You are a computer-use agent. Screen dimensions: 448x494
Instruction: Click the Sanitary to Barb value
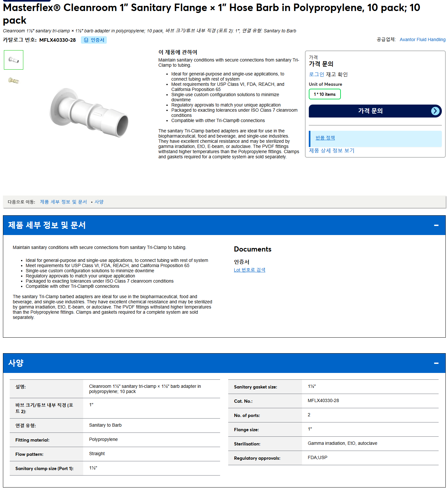point(105,425)
